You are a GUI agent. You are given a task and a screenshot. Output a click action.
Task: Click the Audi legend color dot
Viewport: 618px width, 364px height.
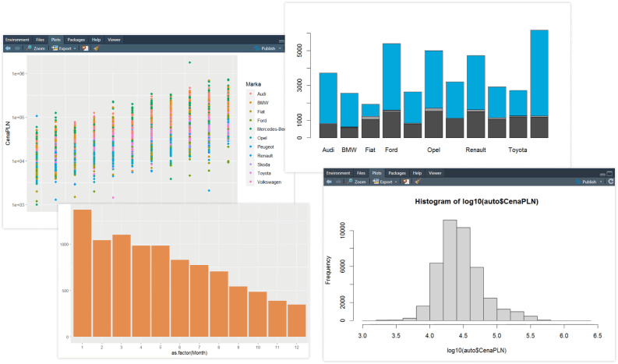pyautogui.click(x=249, y=94)
